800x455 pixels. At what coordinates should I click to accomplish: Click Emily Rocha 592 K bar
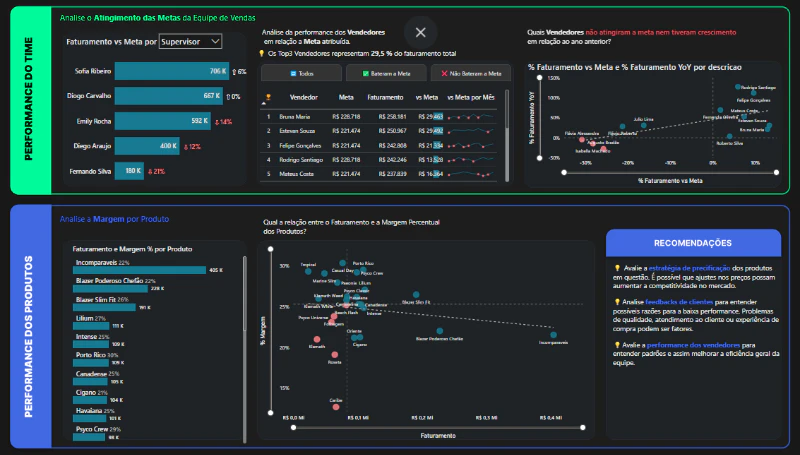tap(163, 121)
